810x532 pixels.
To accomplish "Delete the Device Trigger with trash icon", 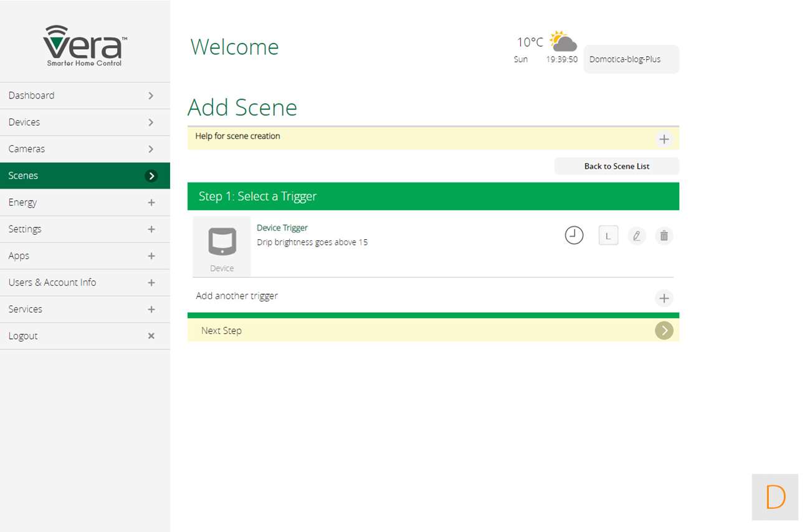I will click(x=664, y=235).
